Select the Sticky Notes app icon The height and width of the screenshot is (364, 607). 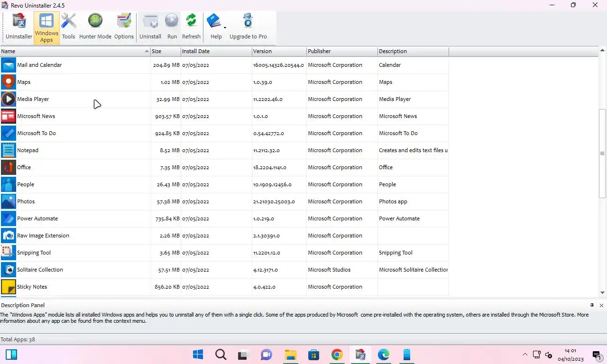tap(9, 287)
